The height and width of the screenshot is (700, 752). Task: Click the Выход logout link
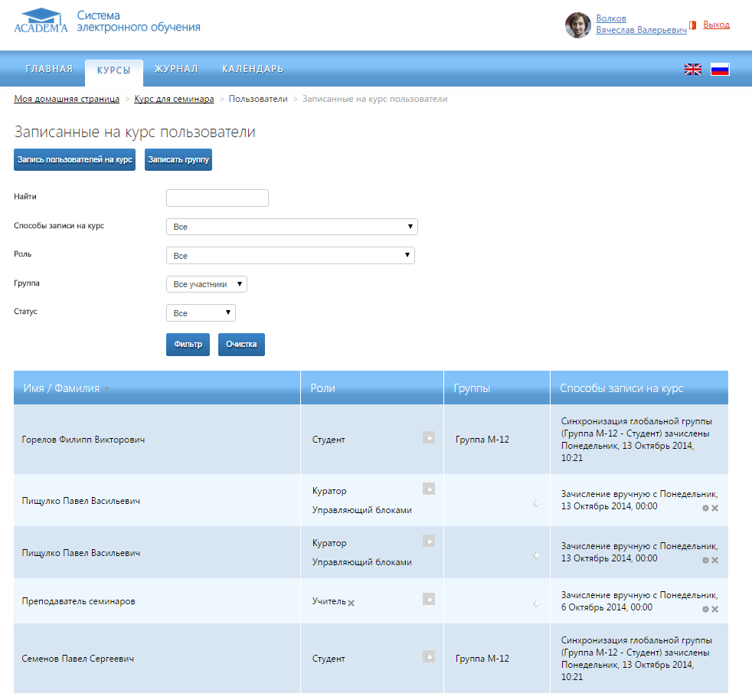[716, 25]
